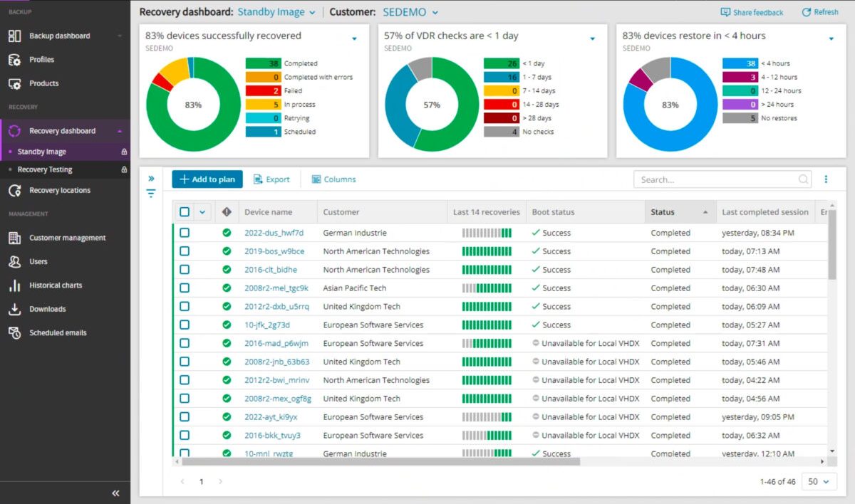Click the filter icon beside the table
This screenshot has width=855, height=504.
(151, 194)
